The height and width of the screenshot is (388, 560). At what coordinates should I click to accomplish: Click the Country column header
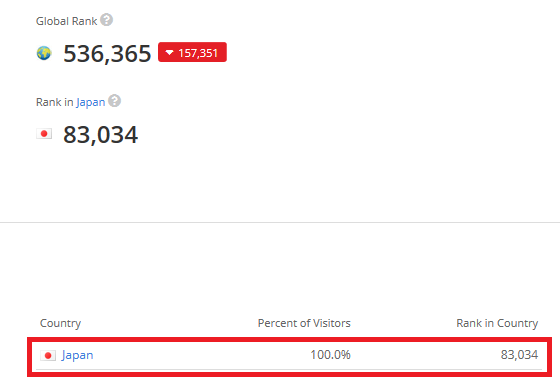click(60, 323)
